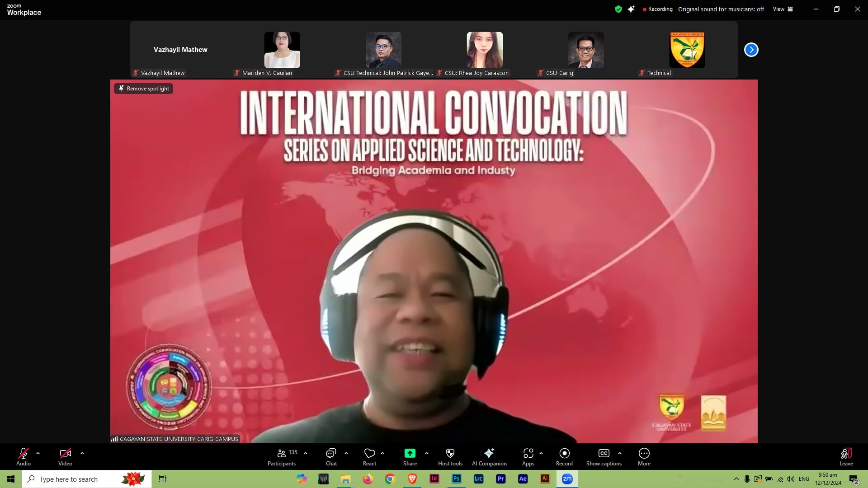Image resolution: width=868 pixels, height=488 pixels.
Task: Expand the video settings arrow
Action: [x=82, y=453]
